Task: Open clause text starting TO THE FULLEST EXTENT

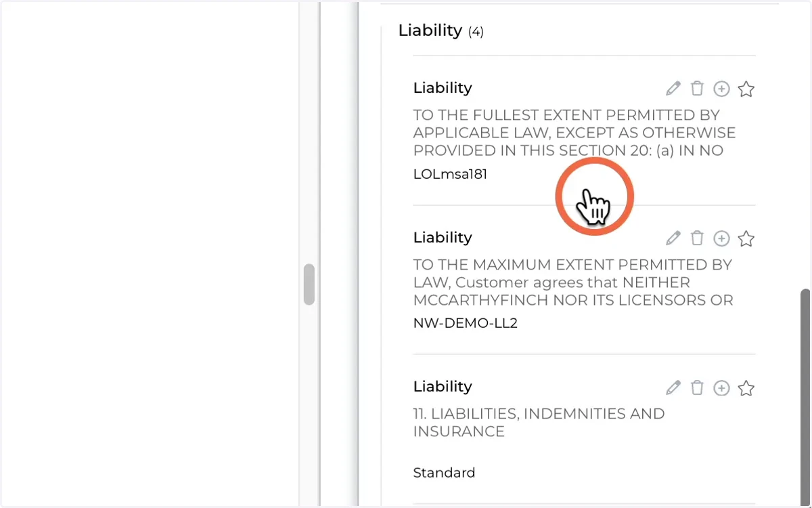Action: (574, 133)
